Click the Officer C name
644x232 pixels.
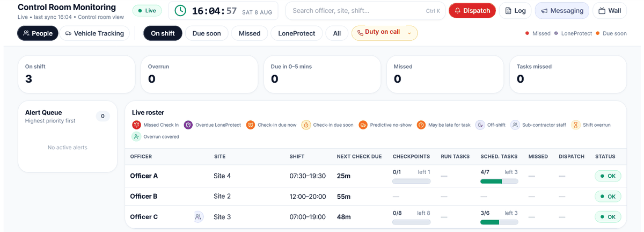pyautogui.click(x=144, y=217)
